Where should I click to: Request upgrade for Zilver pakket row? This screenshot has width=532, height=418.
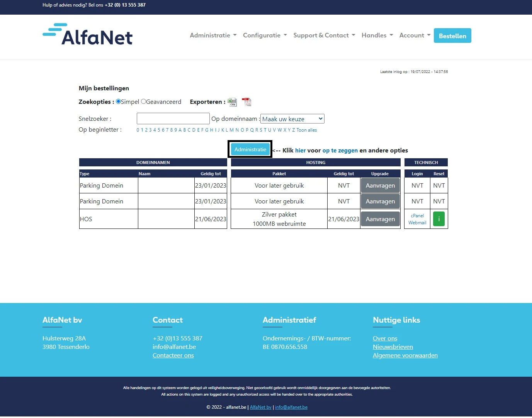380,219
